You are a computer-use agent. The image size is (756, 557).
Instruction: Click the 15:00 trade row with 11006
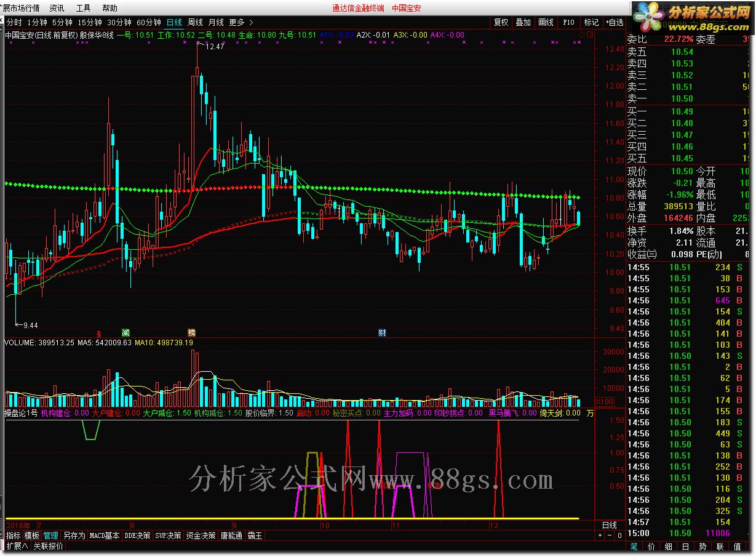click(x=688, y=534)
